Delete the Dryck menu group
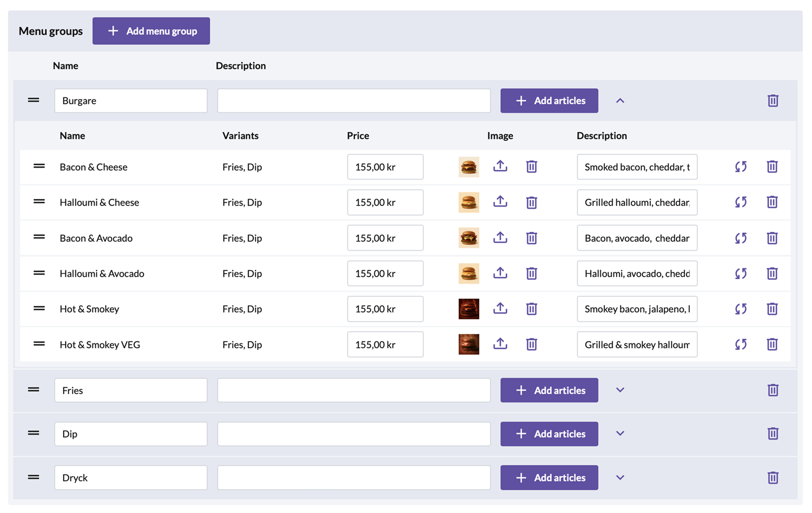The image size is (812, 513). pyautogui.click(x=773, y=477)
